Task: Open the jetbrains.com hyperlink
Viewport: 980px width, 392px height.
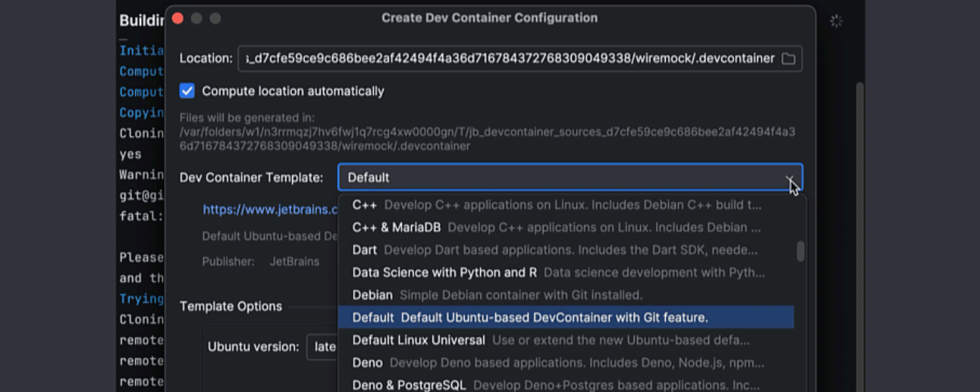Action: 269,210
